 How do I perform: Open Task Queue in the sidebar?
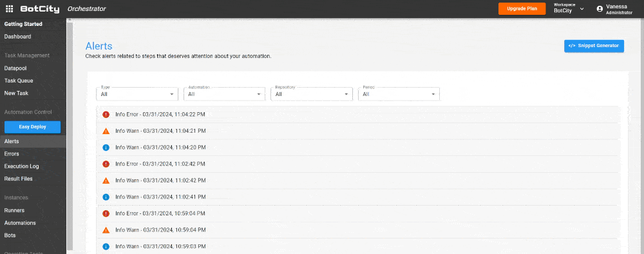[x=19, y=81]
